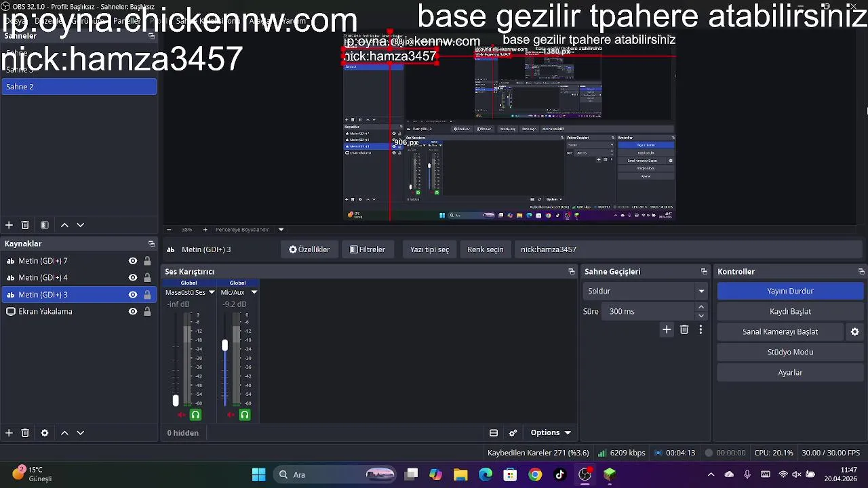
Task: Add a new source in Kaynaklar
Action: click(x=9, y=432)
